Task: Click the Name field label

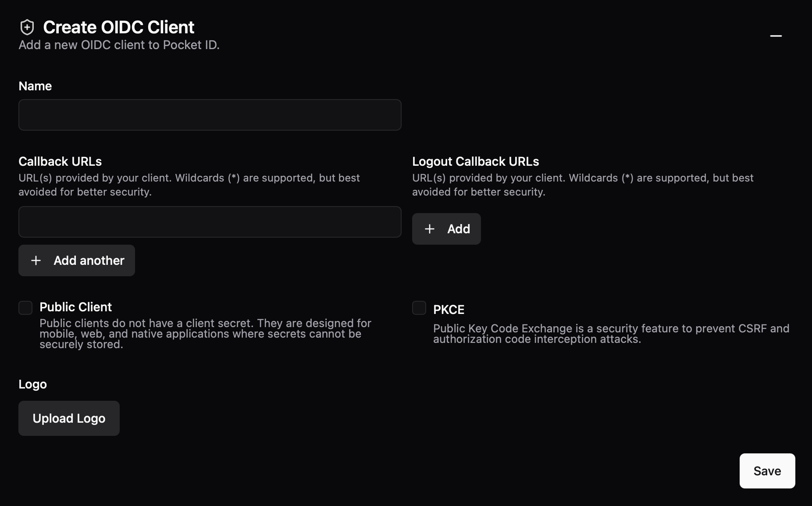Action: coord(35,86)
